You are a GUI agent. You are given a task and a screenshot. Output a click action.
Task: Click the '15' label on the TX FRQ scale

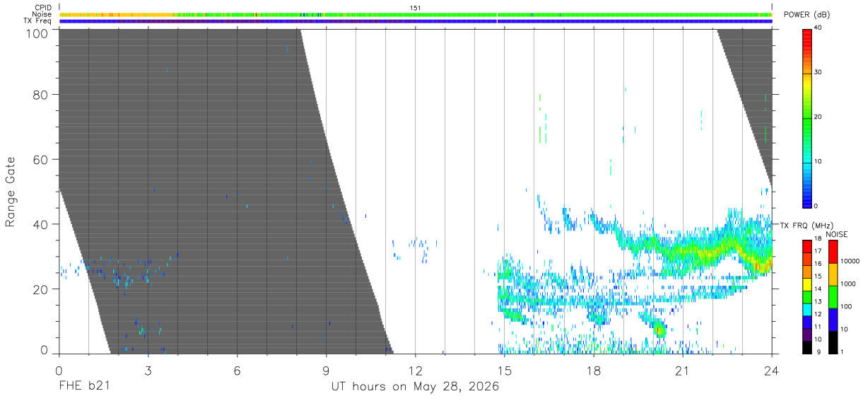click(x=818, y=277)
